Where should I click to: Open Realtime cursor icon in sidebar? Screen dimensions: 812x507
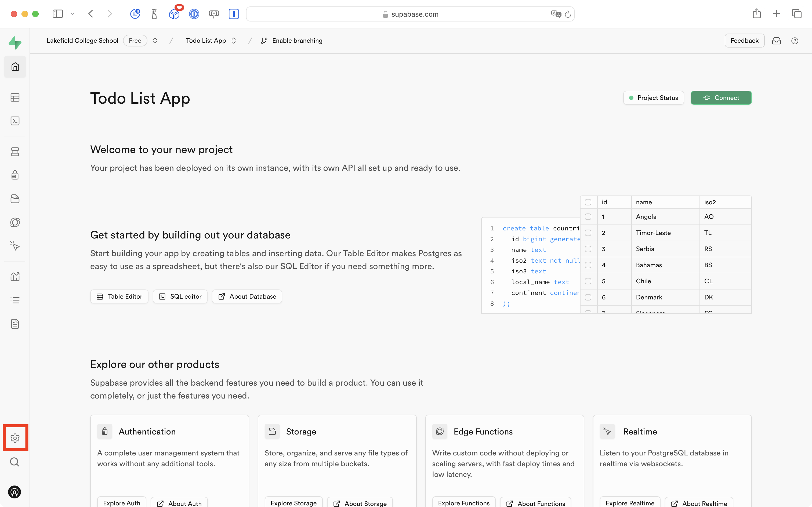coord(15,246)
